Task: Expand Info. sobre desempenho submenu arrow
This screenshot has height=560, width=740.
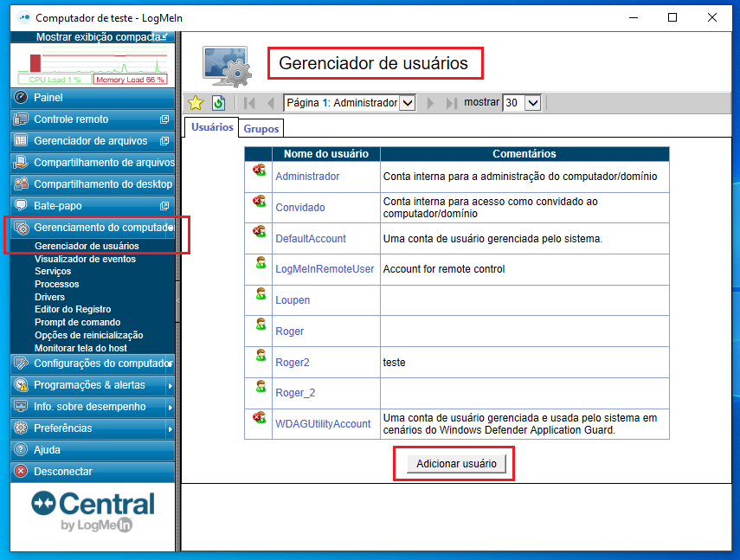Action: pos(170,408)
